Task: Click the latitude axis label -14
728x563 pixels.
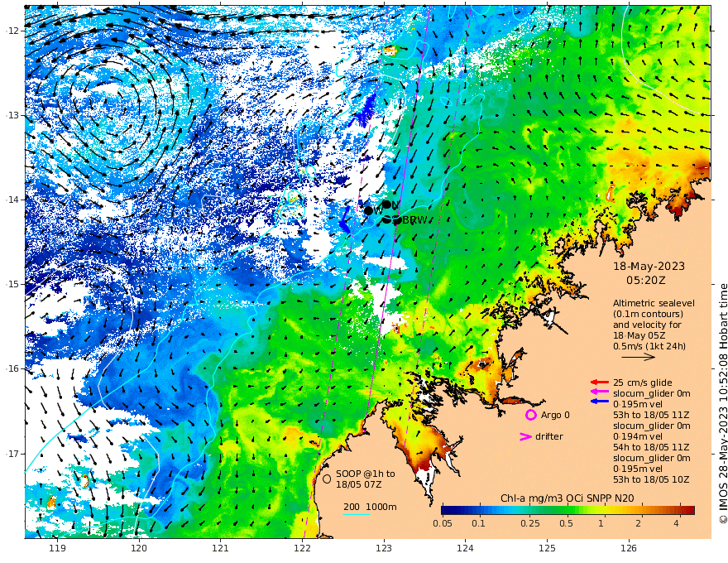Action: [x=12, y=200]
